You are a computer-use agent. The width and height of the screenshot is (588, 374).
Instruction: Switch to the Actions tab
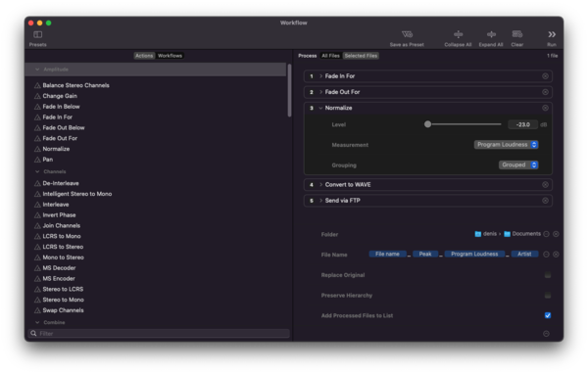[x=144, y=56]
